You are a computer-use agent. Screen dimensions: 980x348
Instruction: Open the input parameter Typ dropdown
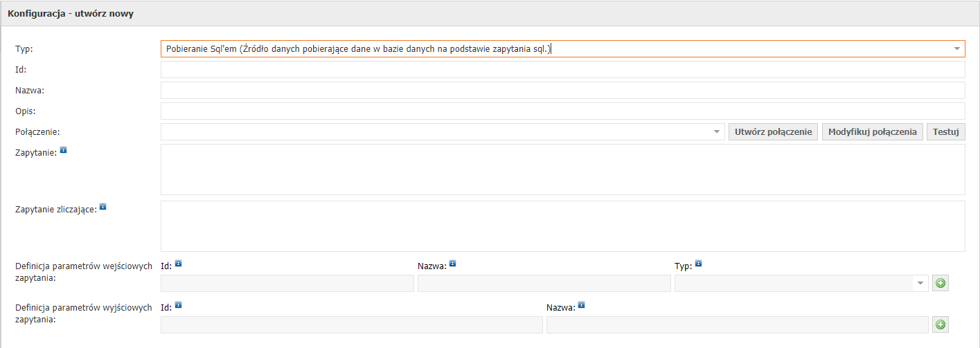point(801,283)
